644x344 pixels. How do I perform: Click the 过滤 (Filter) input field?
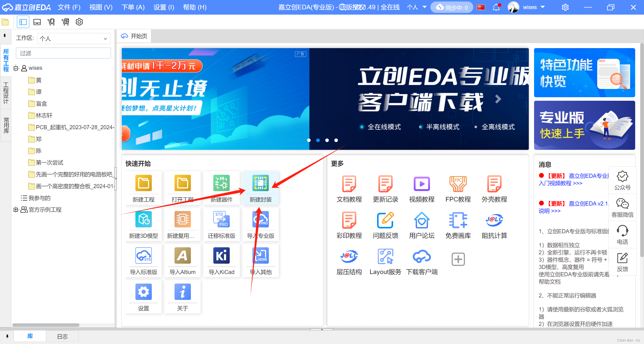coord(63,53)
